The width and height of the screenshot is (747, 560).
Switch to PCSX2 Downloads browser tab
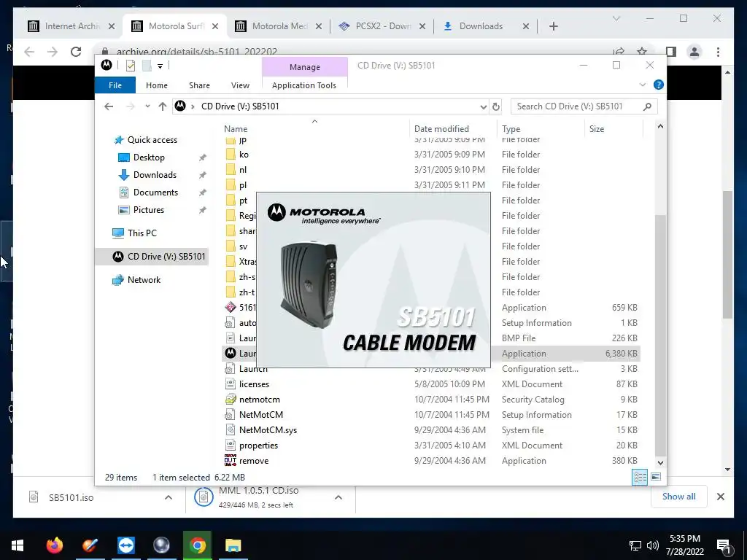pyautogui.click(x=383, y=26)
